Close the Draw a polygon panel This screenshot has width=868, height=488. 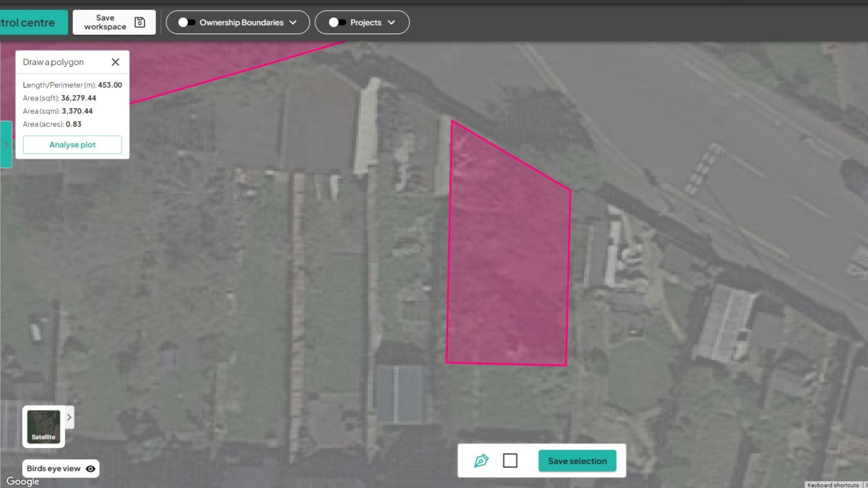pyautogui.click(x=115, y=62)
